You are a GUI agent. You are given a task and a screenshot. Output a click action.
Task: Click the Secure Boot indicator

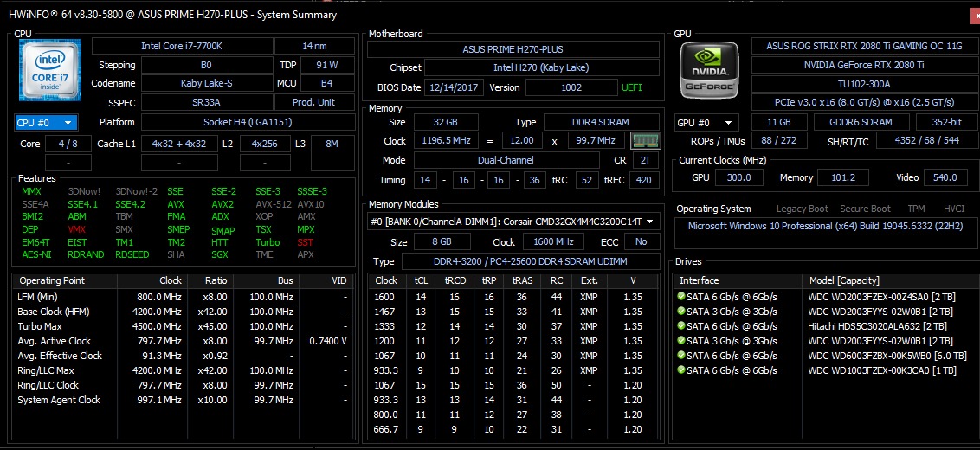point(865,209)
